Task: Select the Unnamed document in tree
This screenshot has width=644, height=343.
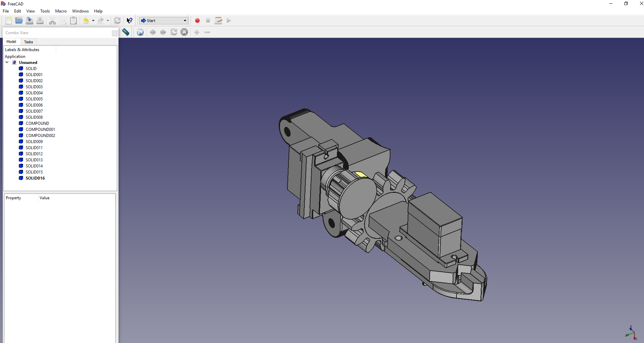Action: [x=28, y=63]
